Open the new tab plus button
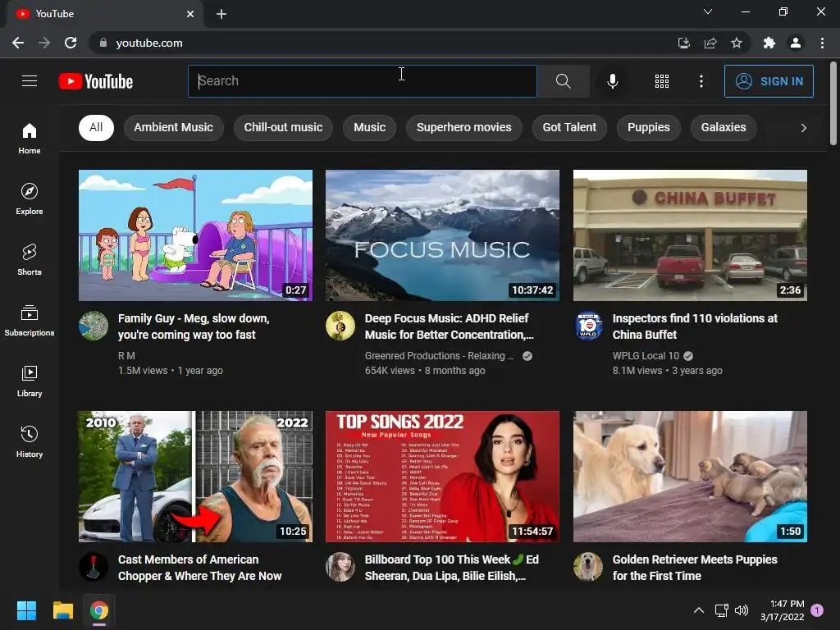Image resolution: width=840 pixels, height=630 pixels. (221, 14)
